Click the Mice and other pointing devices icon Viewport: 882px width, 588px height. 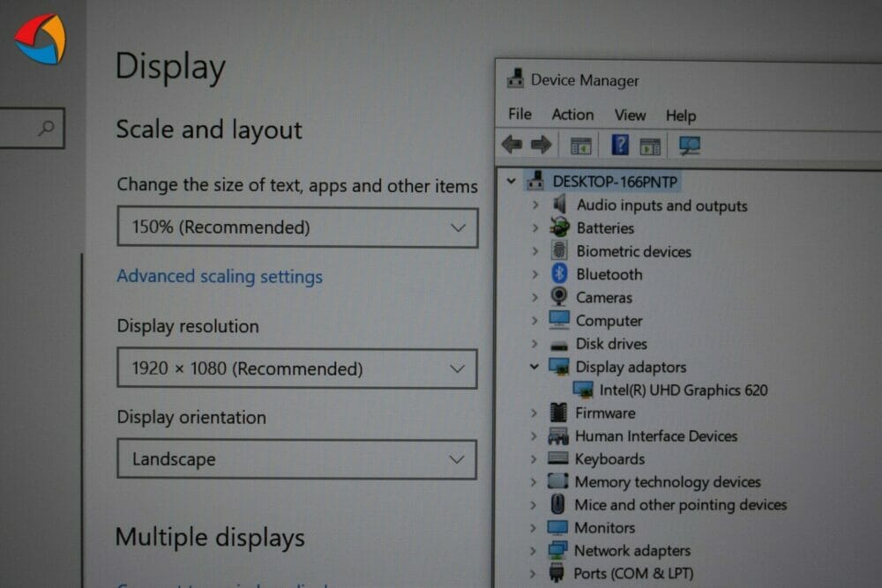557,503
